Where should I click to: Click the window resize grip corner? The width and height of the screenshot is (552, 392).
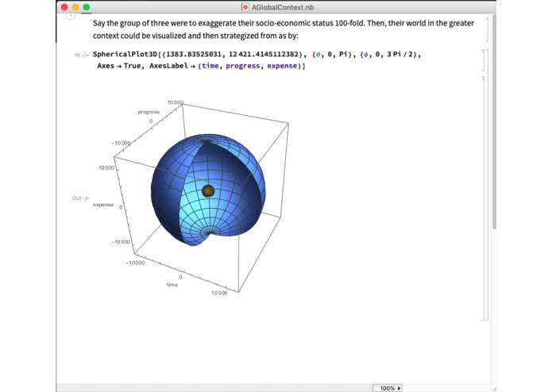493,389
